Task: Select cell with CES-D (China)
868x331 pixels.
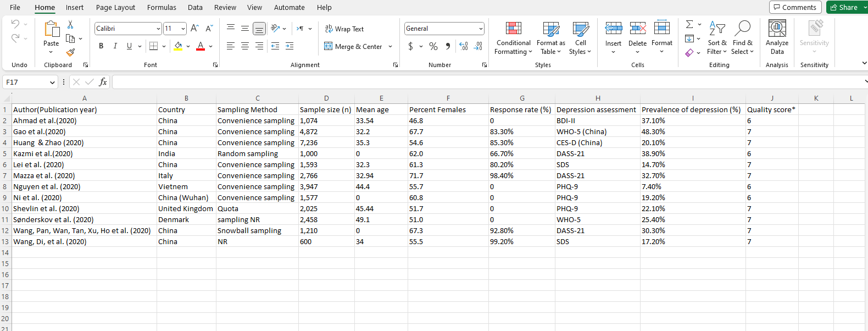Action: point(598,142)
